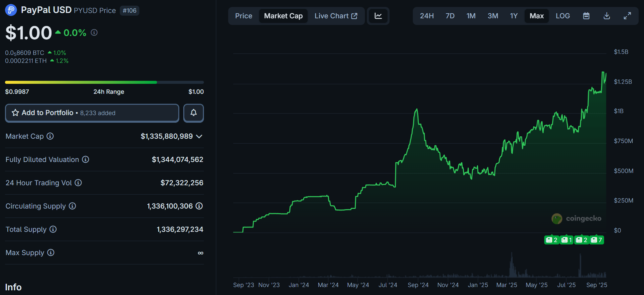
Task: Open Fully Diluted Valuation info icon
Action: tap(85, 159)
